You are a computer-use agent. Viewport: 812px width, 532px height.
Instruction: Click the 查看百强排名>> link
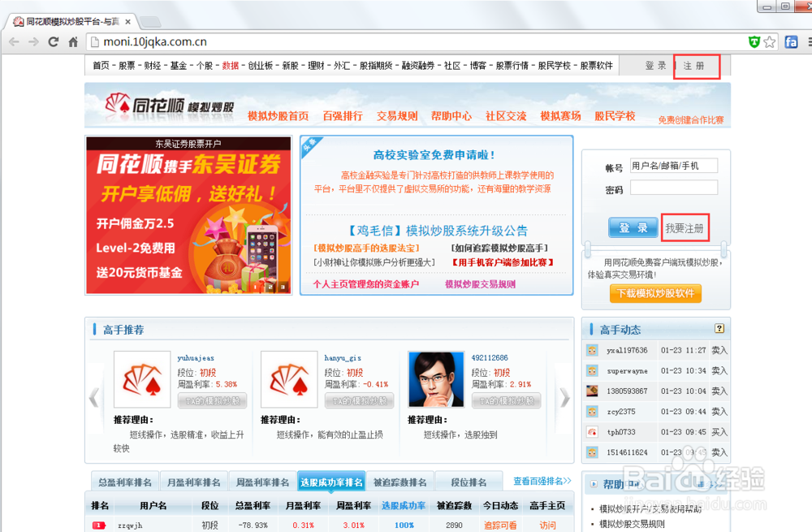pyautogui.click(x=542, y=481)
